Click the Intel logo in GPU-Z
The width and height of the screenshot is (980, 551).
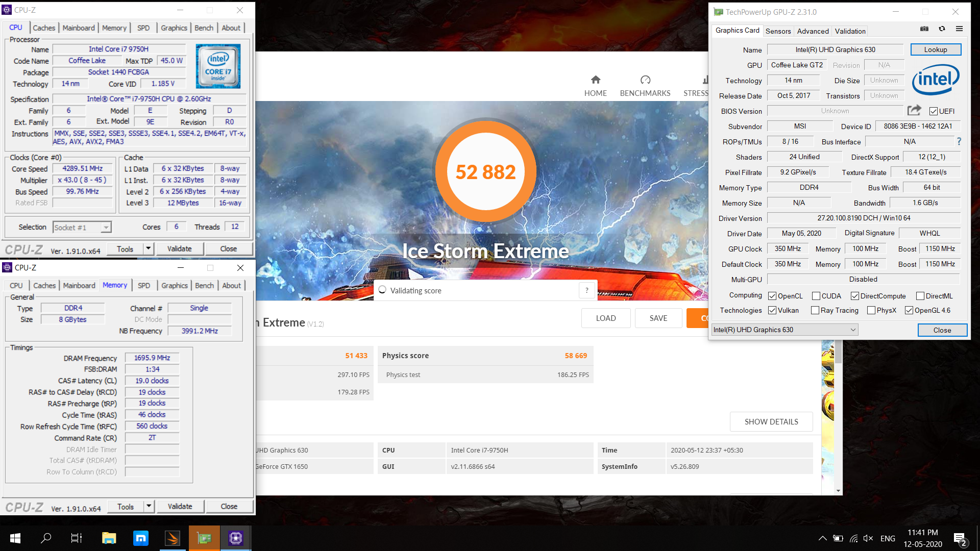tap(936, 79)
